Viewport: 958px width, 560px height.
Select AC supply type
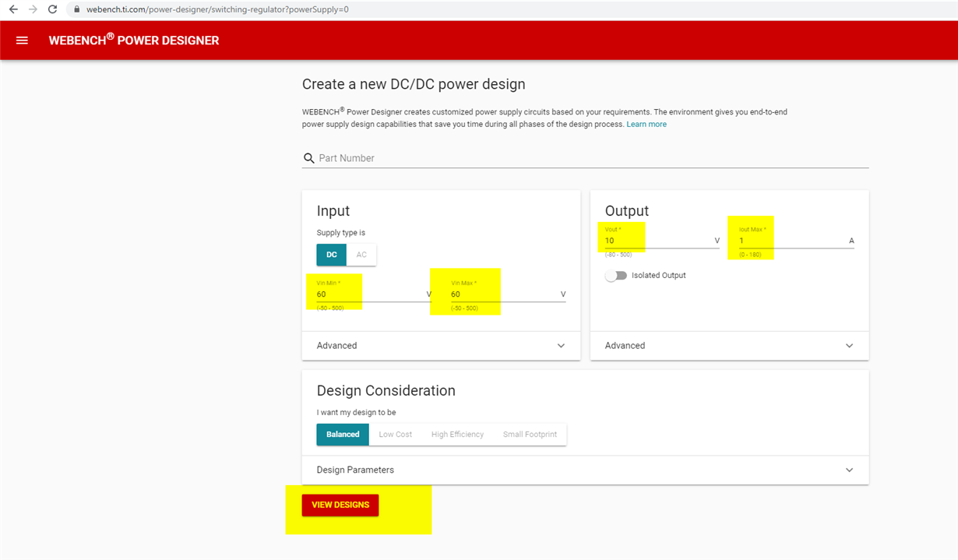361,255
